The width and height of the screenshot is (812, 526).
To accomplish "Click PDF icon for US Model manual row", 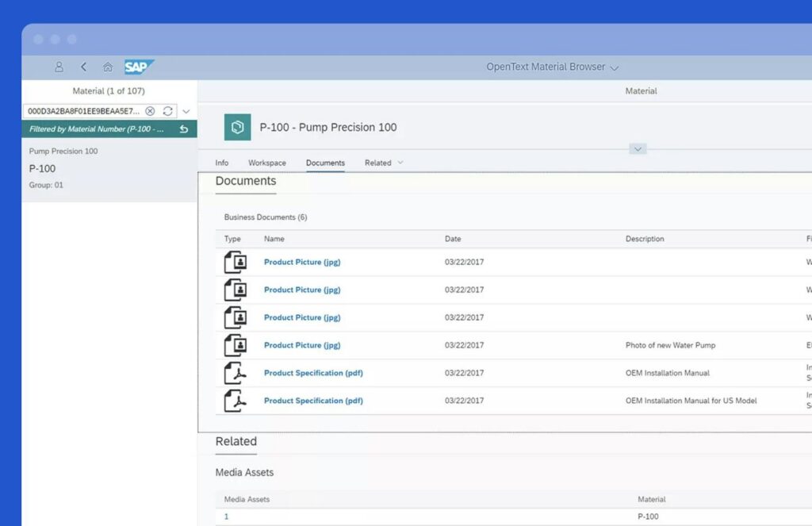I will (235, 401).
